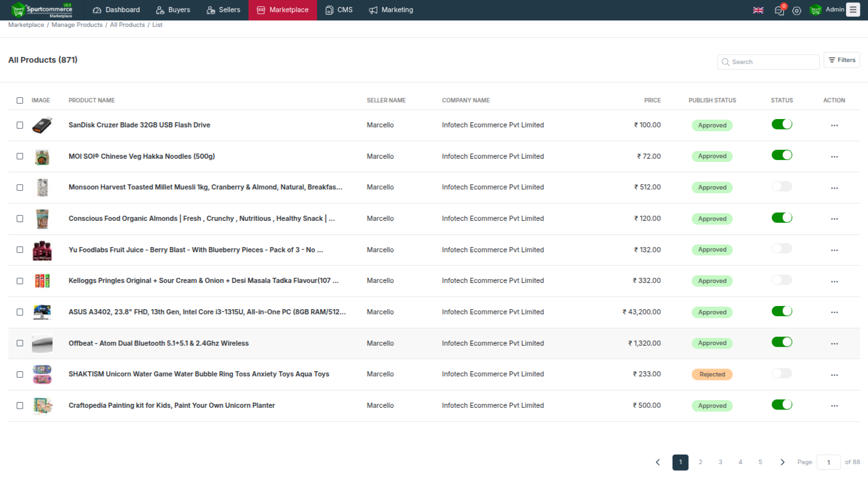The image size is (868, 488).
Task: Disable status toggle for SanDisk Cruzer Blade
Action: click(782, 124)
